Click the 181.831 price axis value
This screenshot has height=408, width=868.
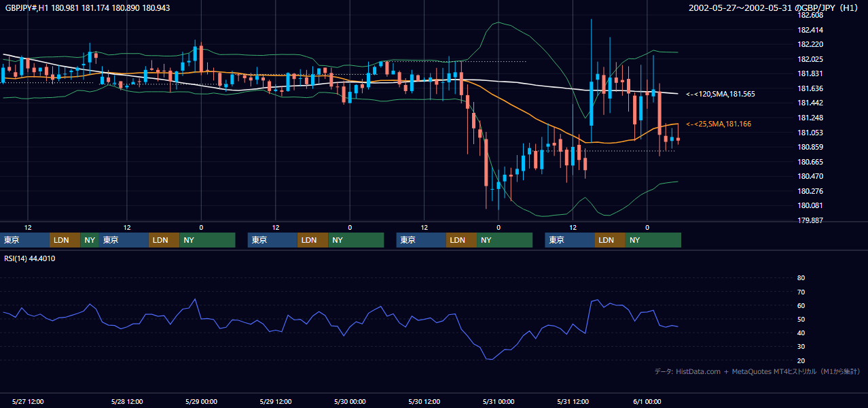pos(810,73)
